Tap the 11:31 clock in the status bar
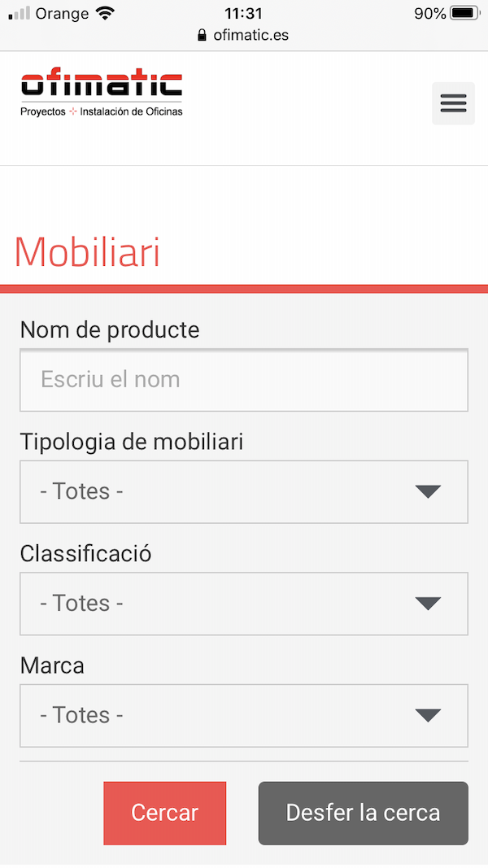Image resolution: width=488 pixels, height=868 pixels. [243, 13]
